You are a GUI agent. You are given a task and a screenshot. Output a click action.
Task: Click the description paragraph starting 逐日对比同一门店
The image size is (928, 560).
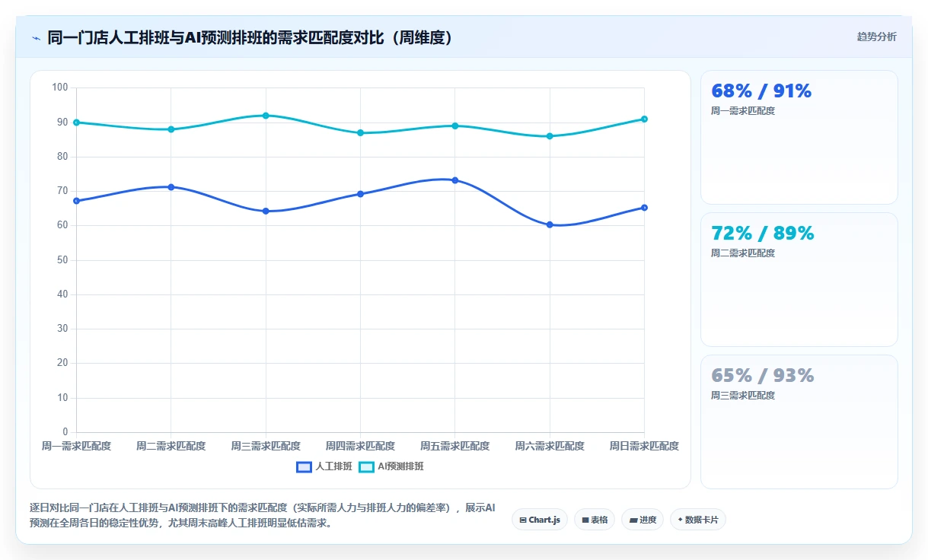(x=263, y=515)
